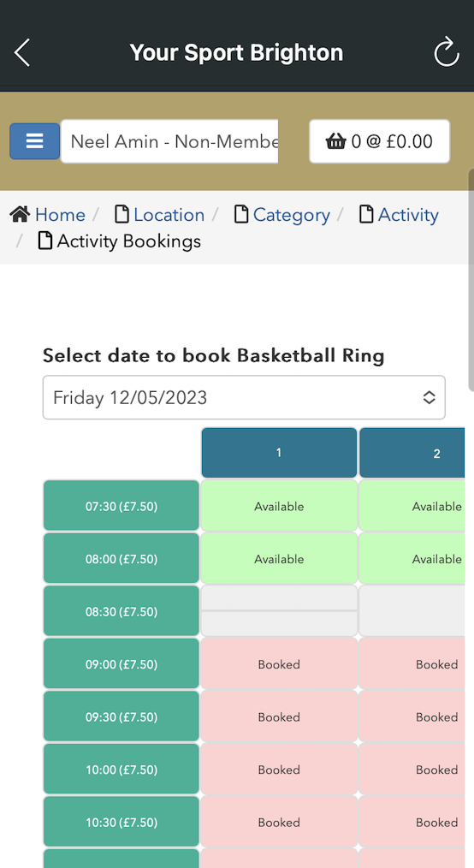This screenshot has width=474, height=868.
Task: Click the 08:30 (£7.50) time row label
Action: [121, 611]
